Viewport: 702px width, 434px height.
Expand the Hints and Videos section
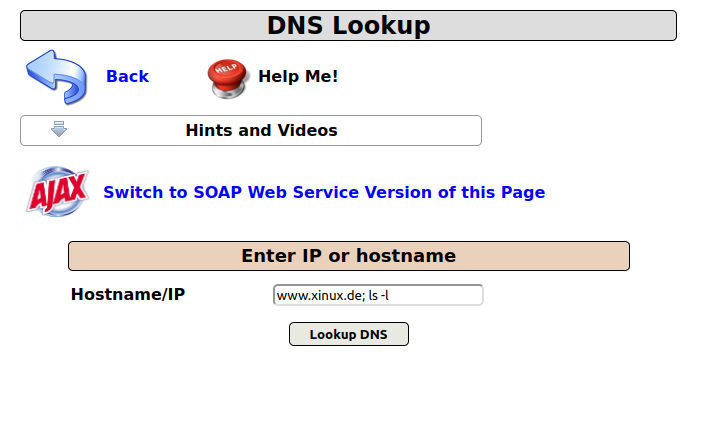[x=260, y=131]
